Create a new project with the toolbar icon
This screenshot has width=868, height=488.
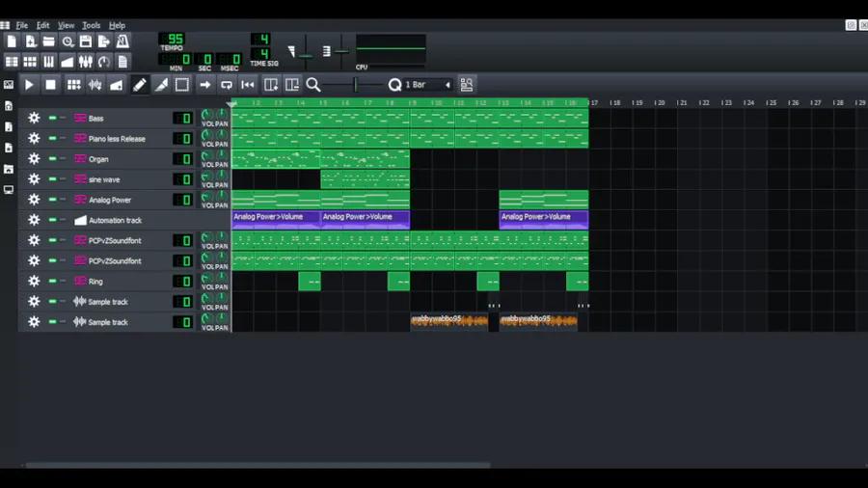(x=12, y=41)
